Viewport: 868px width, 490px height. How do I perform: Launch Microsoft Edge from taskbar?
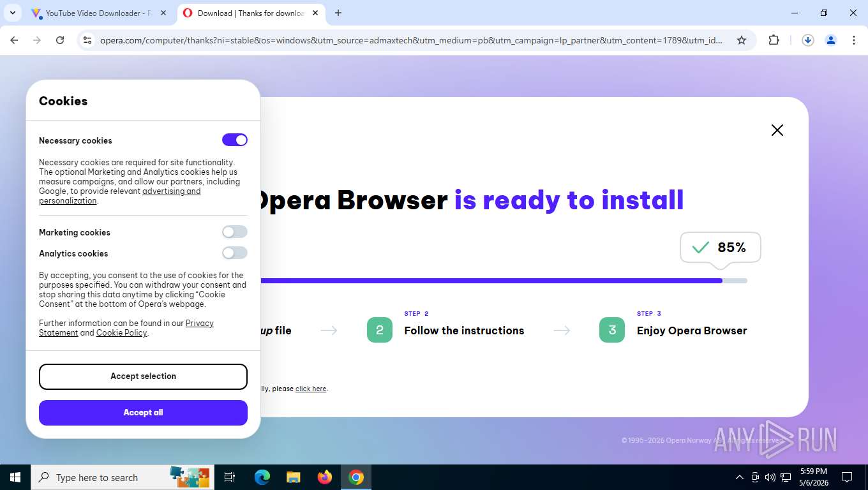tap(262, 477)
